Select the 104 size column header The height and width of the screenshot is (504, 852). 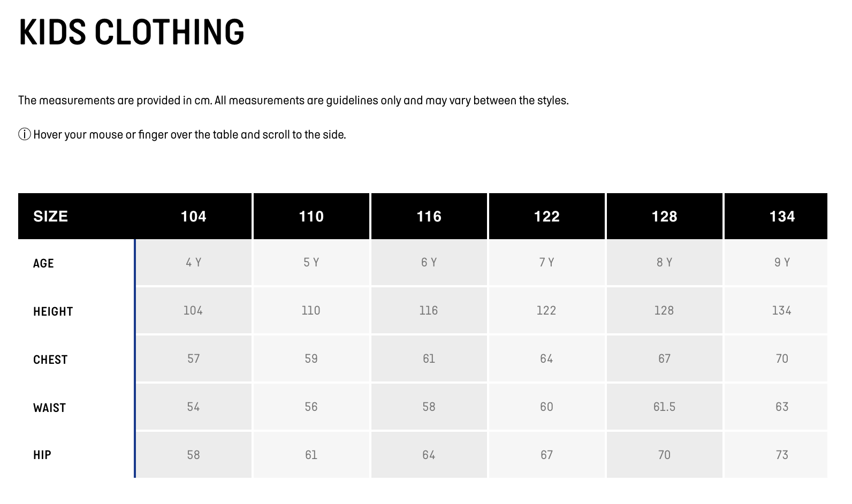click(193, 216)
